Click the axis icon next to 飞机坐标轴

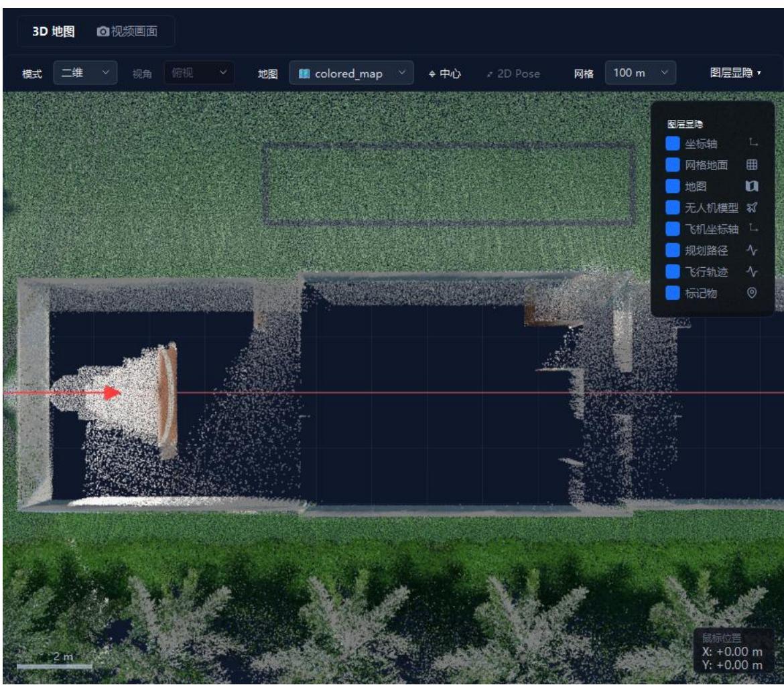coord(753,228)
